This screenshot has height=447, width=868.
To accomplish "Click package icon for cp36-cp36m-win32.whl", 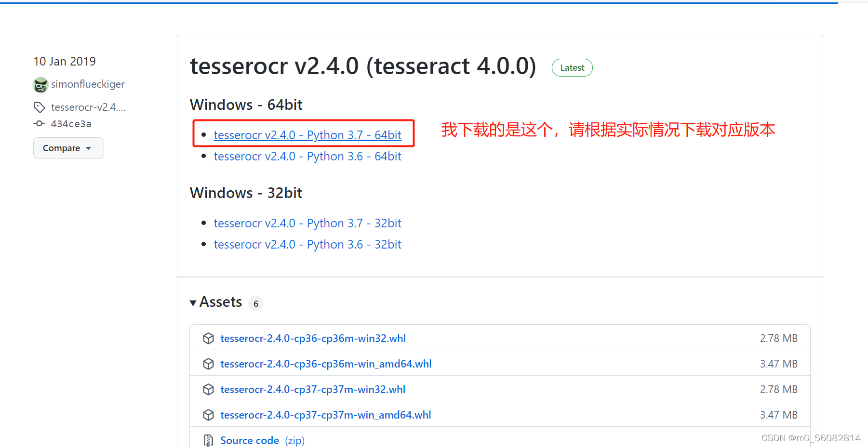I will tap(208, 338).
